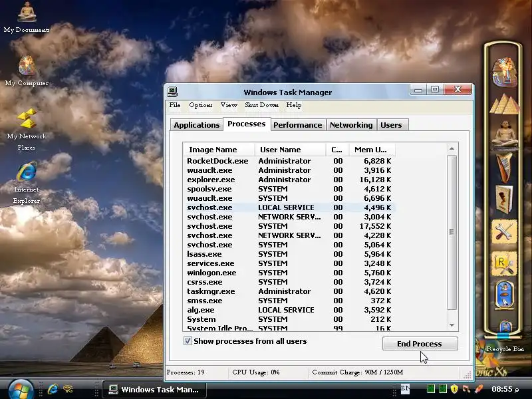Screen dimensions: 532x399
Task: Sort by the Image Name column header
Action: (x=219, y=150)
